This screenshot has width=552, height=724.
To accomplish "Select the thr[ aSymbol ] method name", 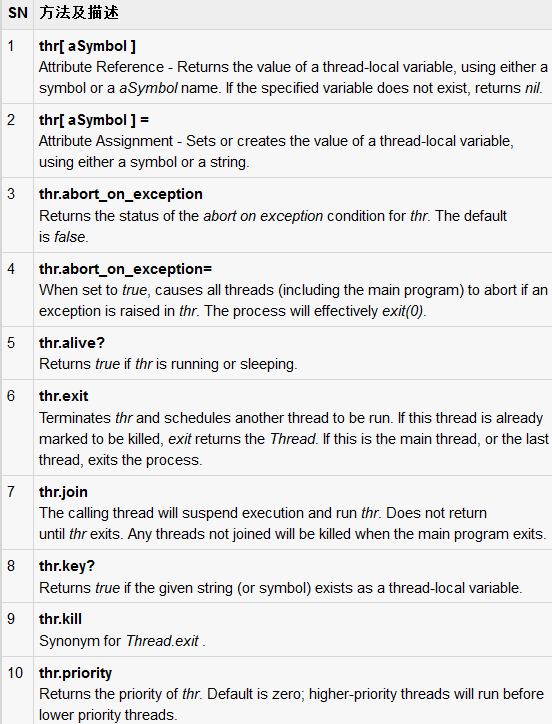I will (87, 46).
